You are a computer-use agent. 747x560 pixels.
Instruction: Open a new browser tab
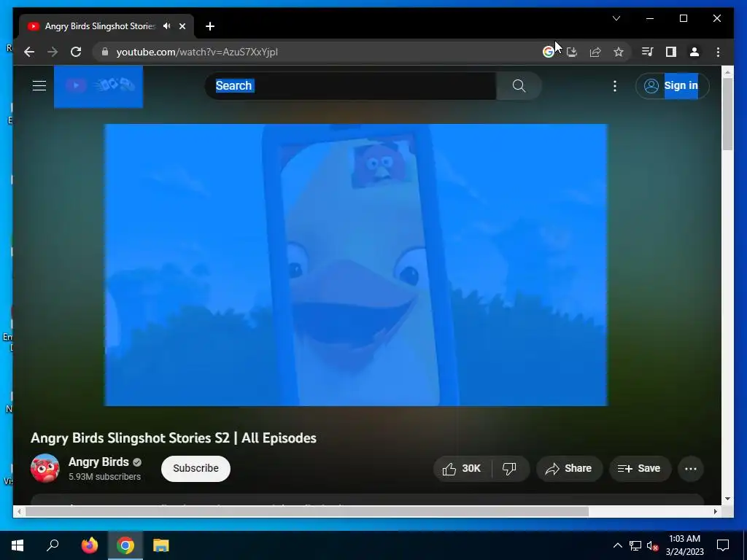point(210,26)
